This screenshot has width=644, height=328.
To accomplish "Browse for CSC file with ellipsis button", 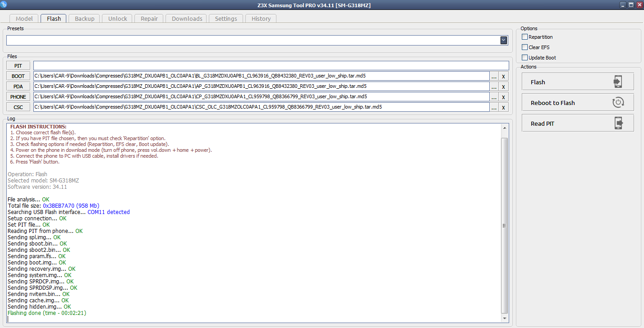I will [494, 107].
